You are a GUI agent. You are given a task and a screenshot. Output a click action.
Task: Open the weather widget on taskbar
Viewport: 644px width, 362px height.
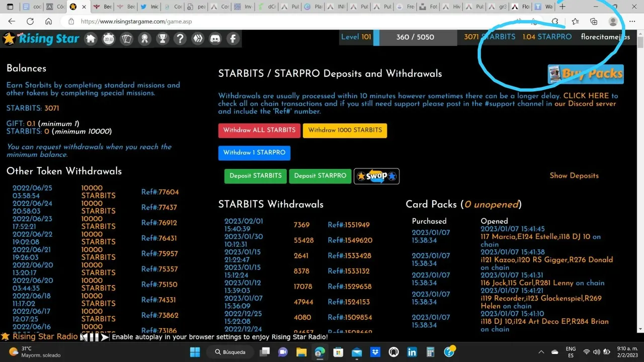[x=34, y=352]
